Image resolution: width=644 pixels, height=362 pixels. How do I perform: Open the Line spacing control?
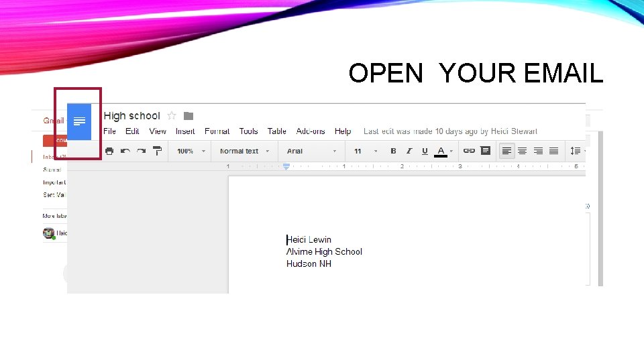click(577, 151)
